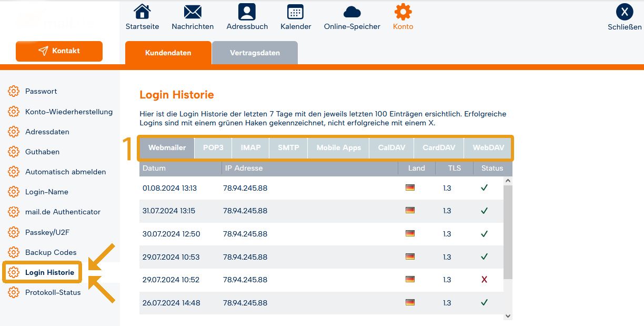The width and height of the screenshot is (644, 326).
Task: Open the Protokoll-Status link
Action: pyautogui.click(x=53, y=292)
